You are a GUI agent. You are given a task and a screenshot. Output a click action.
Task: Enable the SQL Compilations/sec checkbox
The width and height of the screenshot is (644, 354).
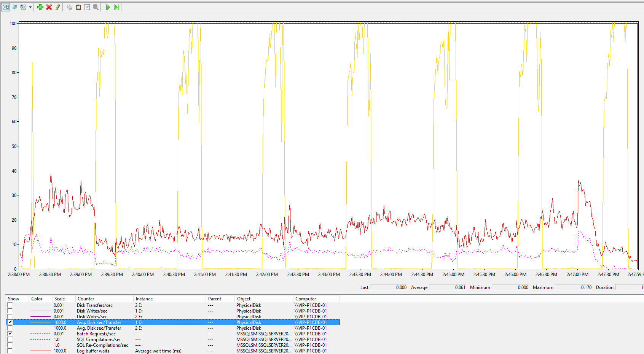click(x=10, y=340)
